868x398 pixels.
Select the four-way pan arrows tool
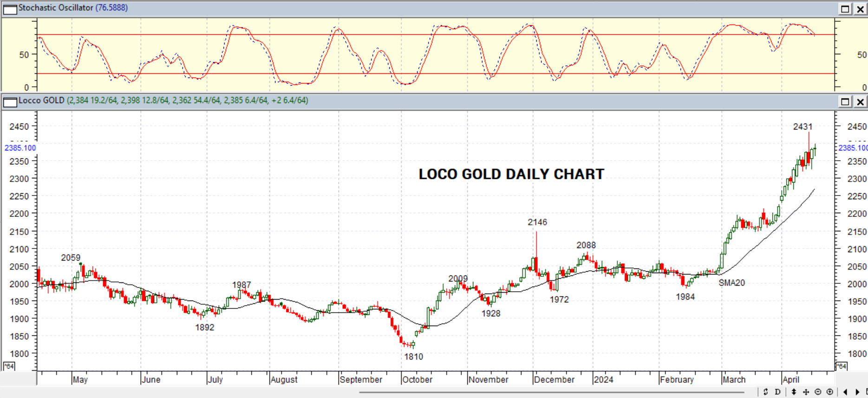click(x=806, y=392)
